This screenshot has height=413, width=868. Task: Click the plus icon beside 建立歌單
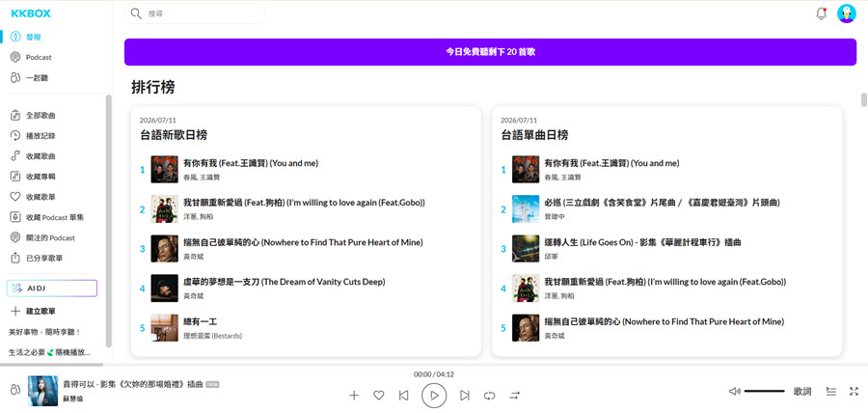coord(15,311)
